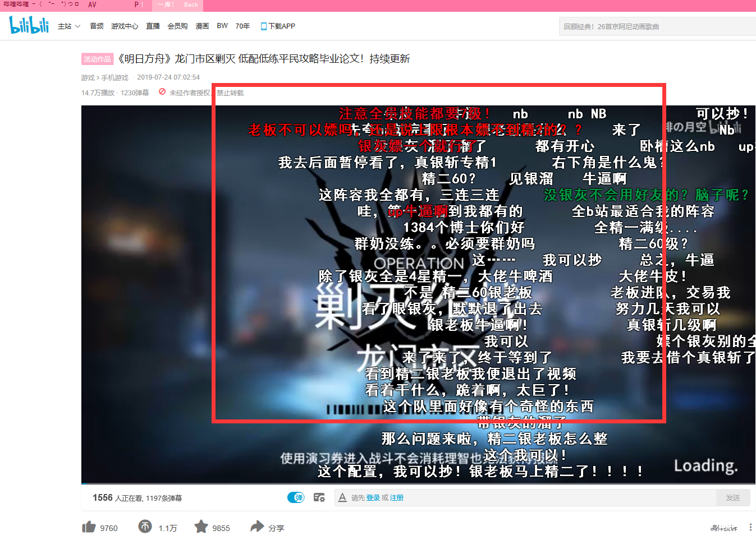Open danmaku settings with the gear icon
756x540 pixels.
coord(319,497)
